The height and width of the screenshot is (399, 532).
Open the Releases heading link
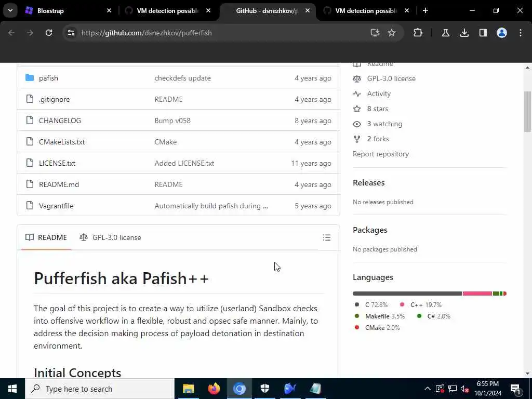(368, 182)
